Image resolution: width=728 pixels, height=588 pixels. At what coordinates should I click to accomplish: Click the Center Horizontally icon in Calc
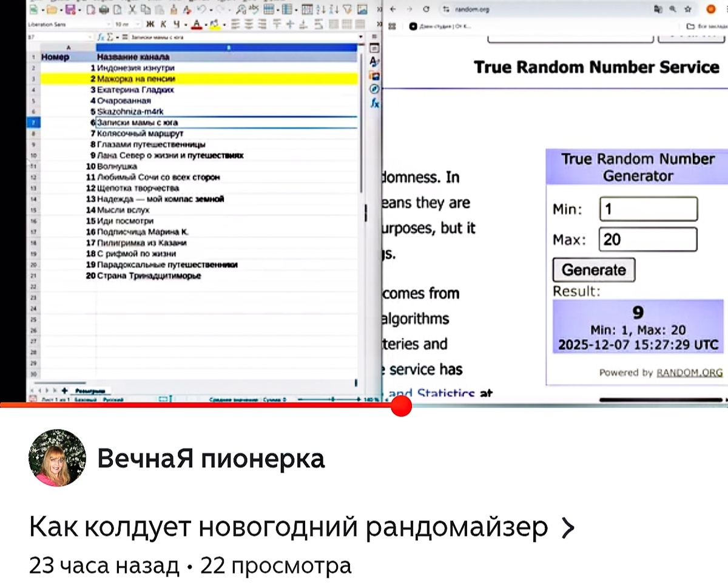point(249,24)
